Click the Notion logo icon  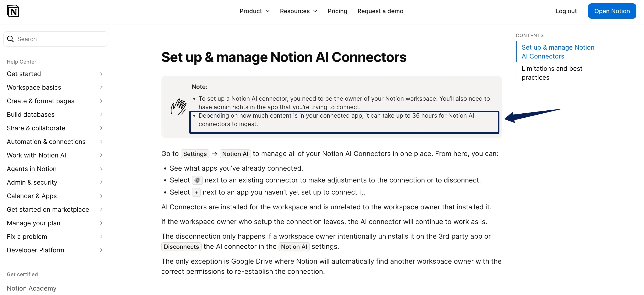point(13,11)
